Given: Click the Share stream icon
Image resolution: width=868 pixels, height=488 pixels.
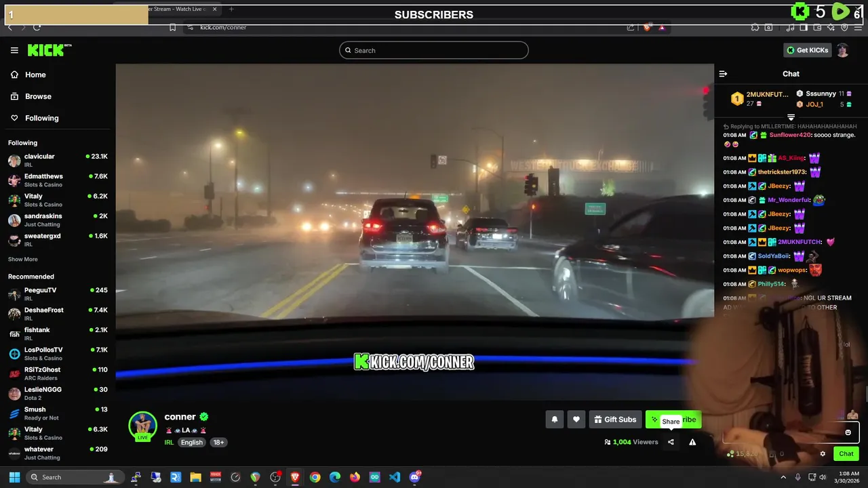Looking at the screenshot, I should [671, 442].
